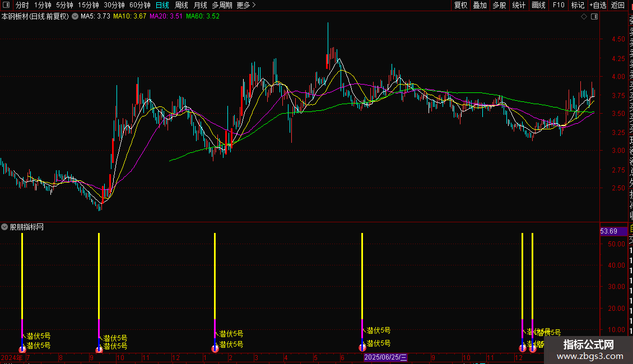Click the MA5: 3.73 label
The width and height of the screenshot is (633, 364).
coord(95,17)
